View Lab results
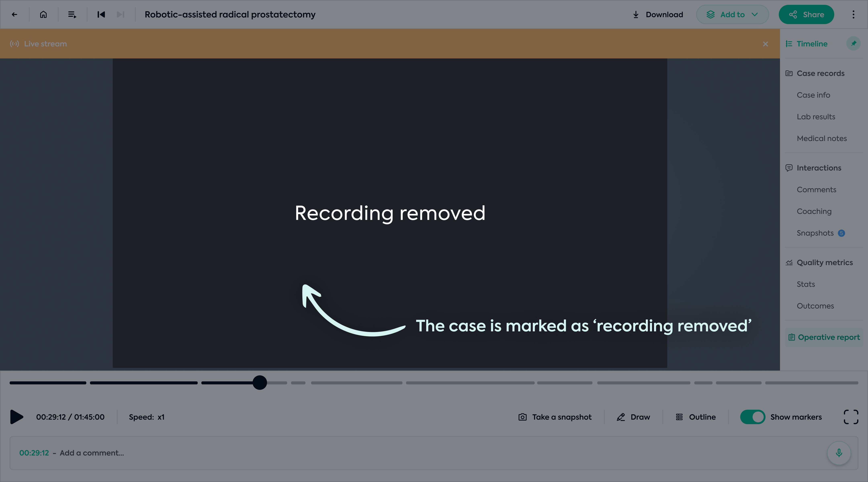 click(816, 117)
